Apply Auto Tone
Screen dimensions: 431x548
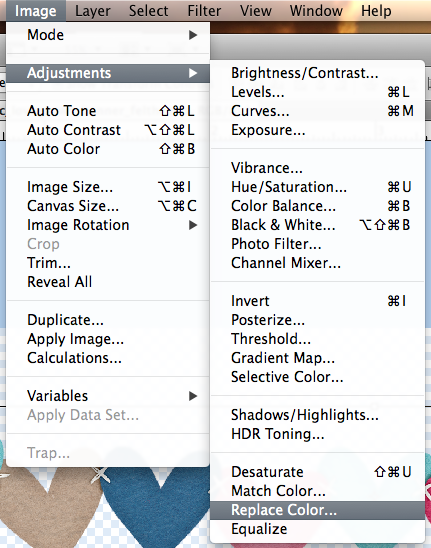pos(108,111)
